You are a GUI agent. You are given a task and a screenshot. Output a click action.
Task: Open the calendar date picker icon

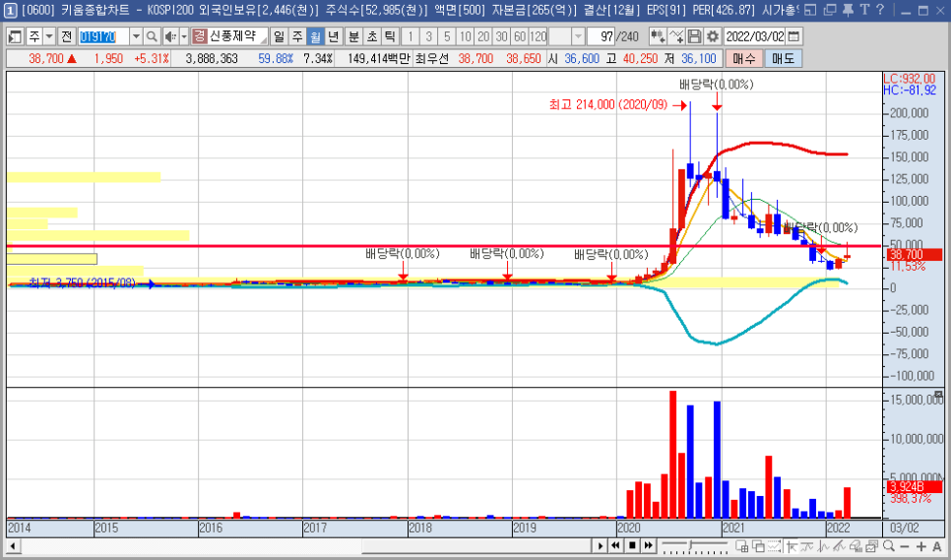tap(794, 36)
